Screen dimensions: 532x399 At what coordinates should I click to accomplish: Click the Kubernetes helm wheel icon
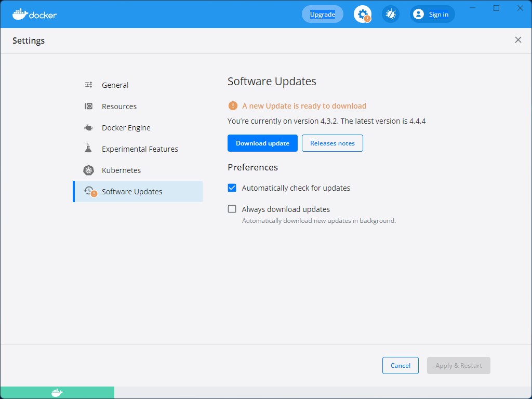(88, 170)
